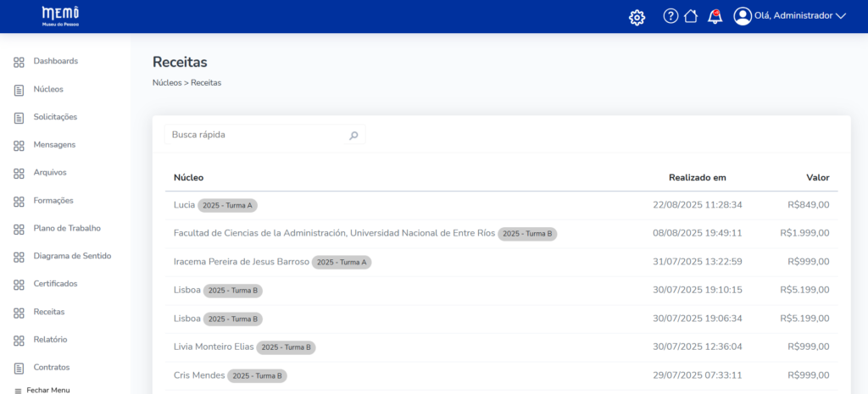
Task: Expand the Olá, Administrador dropdown chevron
Action: (x=841, y=16)
